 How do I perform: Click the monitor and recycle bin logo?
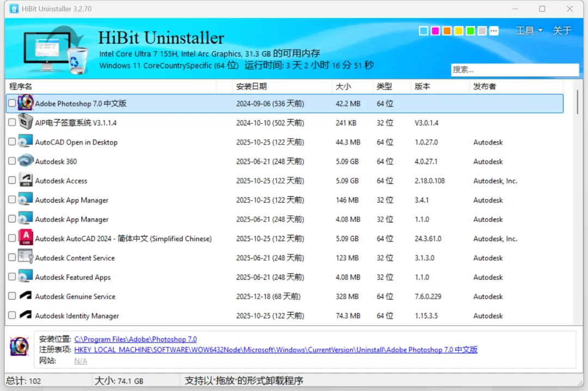56,50
